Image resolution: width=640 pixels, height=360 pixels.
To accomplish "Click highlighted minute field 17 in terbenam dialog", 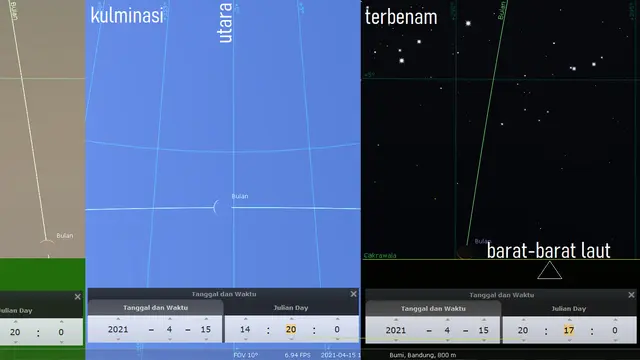I will coord(569,330).
